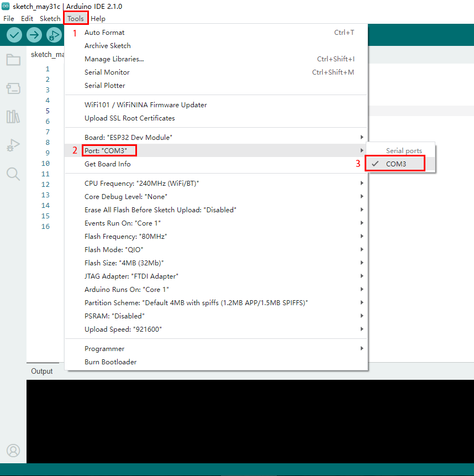Open the Sketch menu
The width and height of the screenshot is (474, 476).
click(50, 18)
